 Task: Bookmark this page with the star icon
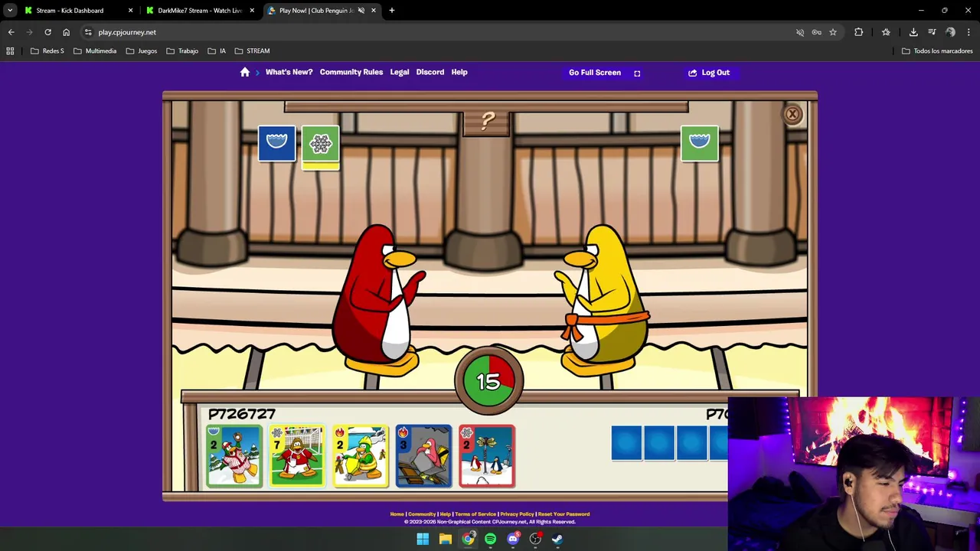(x=833, y=32)
